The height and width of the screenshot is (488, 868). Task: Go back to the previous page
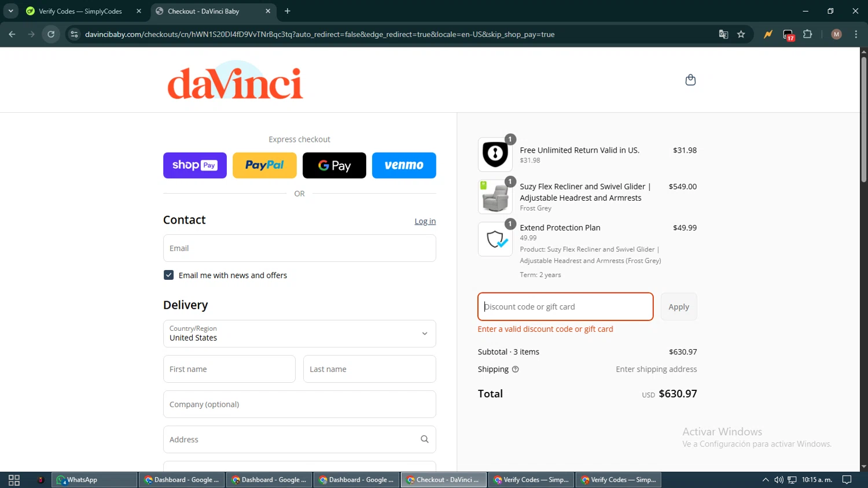pyautogui.click(x=12, y=34)
